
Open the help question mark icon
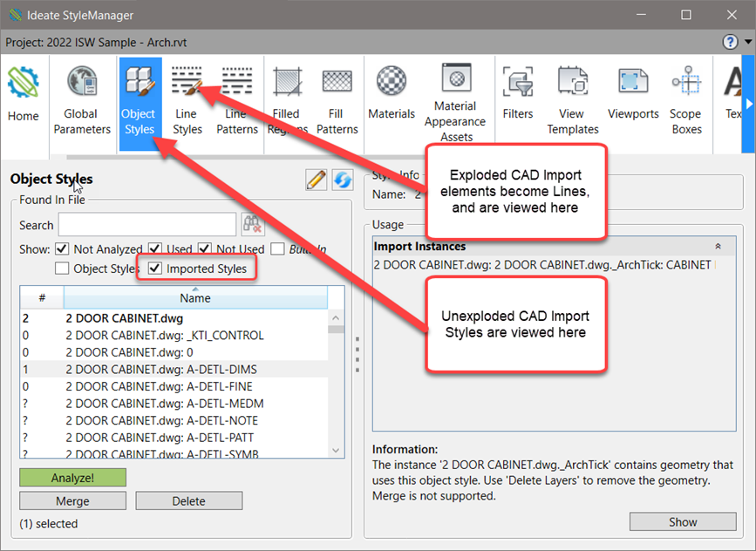click(730, 42)
